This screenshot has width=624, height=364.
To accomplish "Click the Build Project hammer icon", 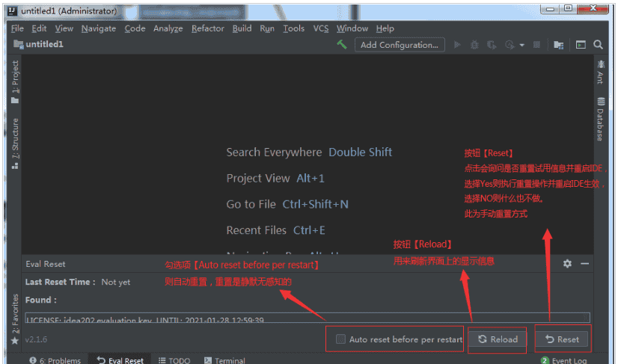I will pyautogui.click(x=342, y=45).
